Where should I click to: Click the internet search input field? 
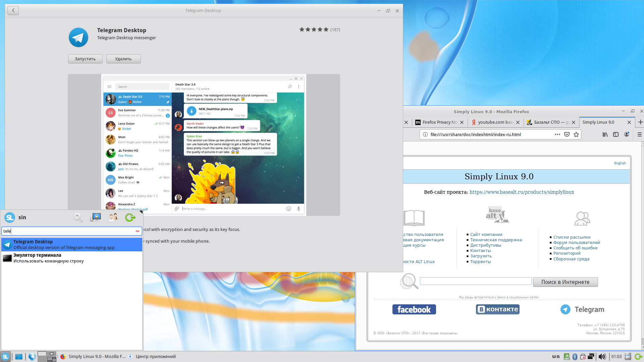[475, 281]
